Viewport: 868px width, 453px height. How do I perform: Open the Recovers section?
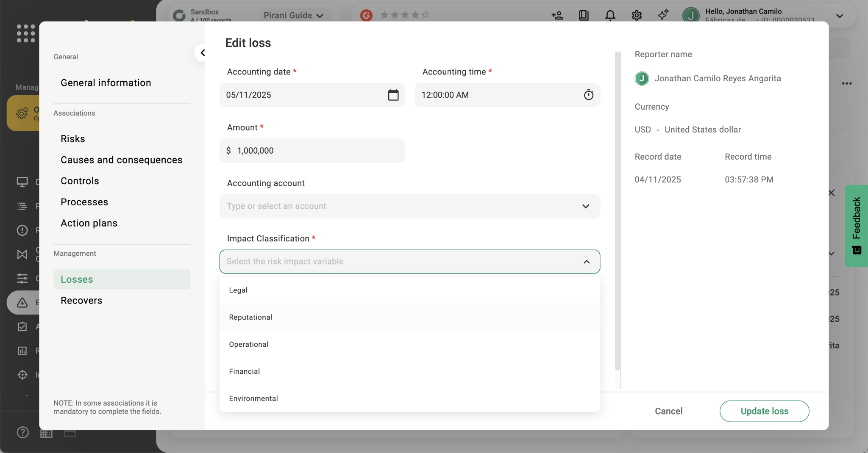coord(81,301)
